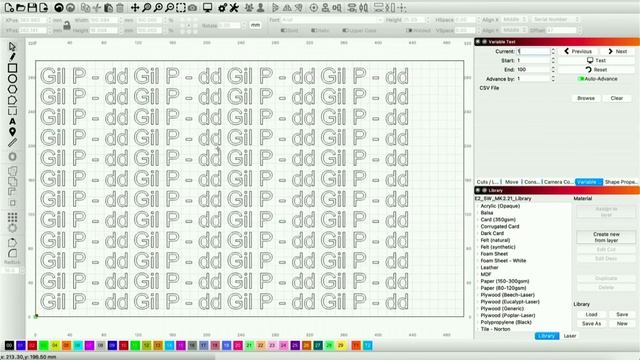Screen dimensions: 640x360
Task: Select the Position marker pin tool
Action: click(12, 132)
